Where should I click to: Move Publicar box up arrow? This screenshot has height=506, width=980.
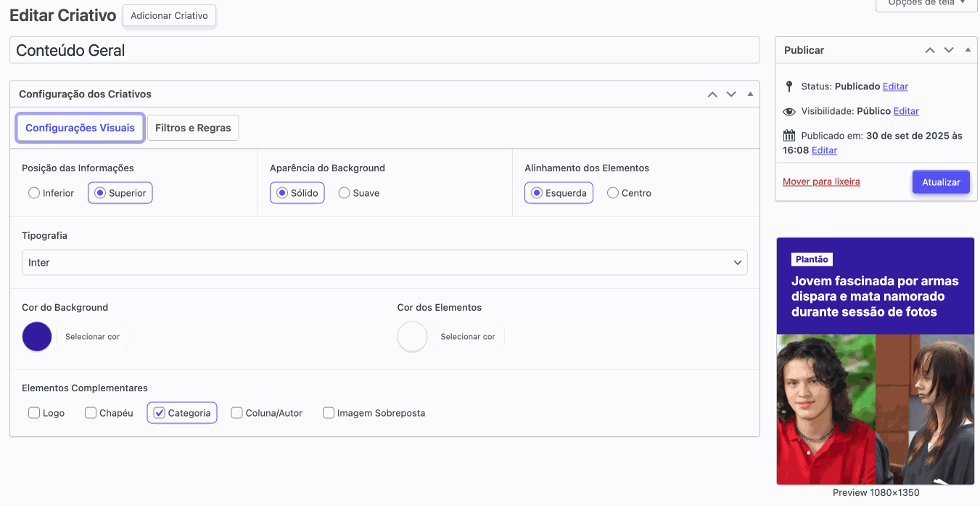(930, 50)
